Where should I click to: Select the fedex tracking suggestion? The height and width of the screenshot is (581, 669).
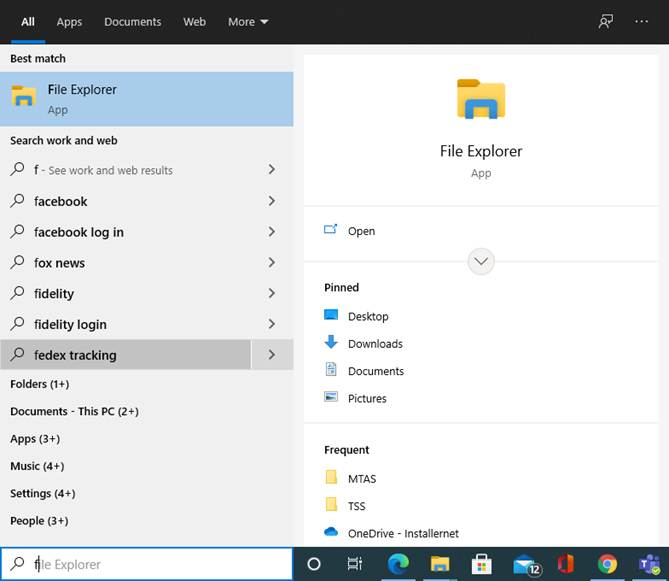[x=125, y=354]
